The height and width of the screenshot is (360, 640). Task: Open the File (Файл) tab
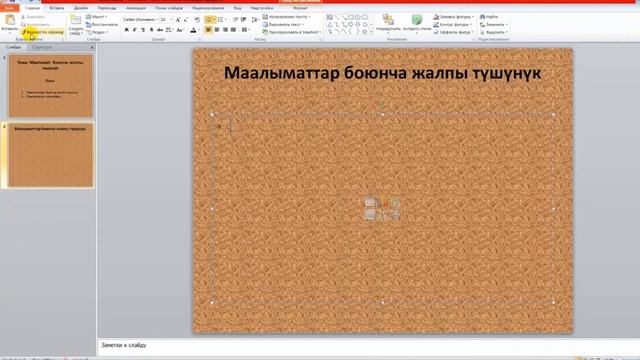pos(9,8)
